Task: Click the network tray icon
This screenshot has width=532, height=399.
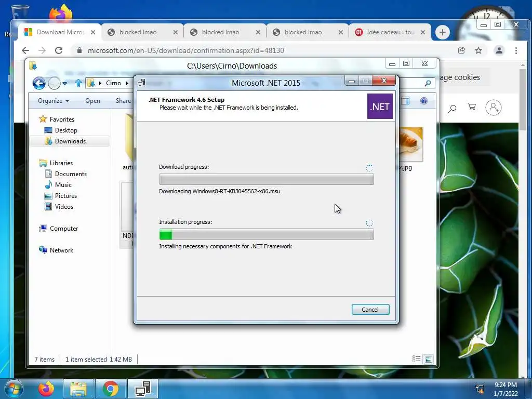Action: pyautogui.click(x=480, y=389)
